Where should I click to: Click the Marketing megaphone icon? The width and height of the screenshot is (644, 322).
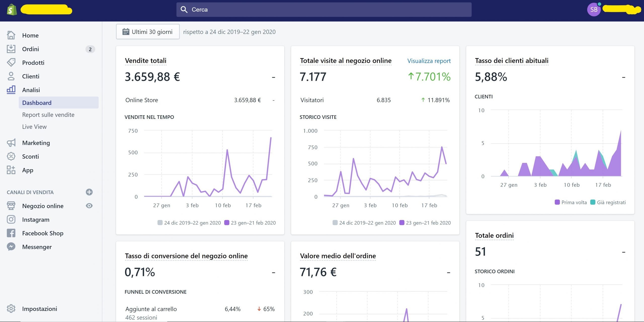11,143
